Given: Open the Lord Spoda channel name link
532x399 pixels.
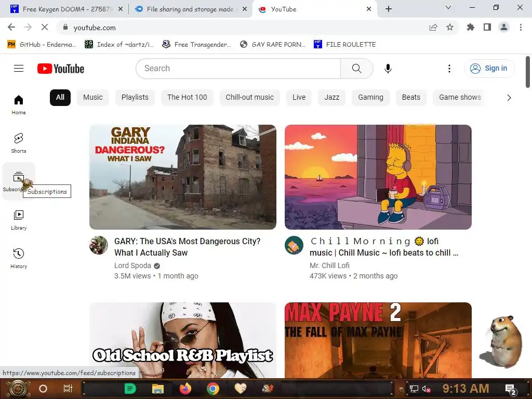Looking at the screenshot, I should (132, 265).
